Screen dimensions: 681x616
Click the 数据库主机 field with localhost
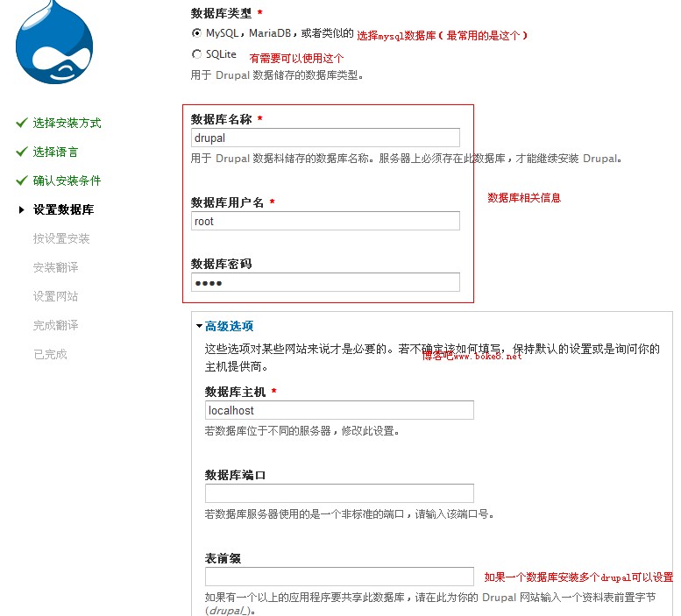click(x=339, y=410)
